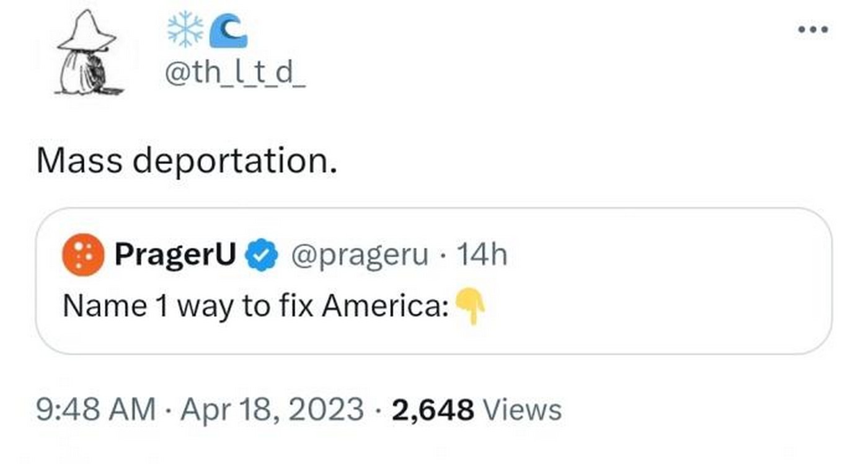The height and width of the screenshot is (464, 868).
Task: Click the 14h quoted tweet timestamp
Action: point(481,254)
